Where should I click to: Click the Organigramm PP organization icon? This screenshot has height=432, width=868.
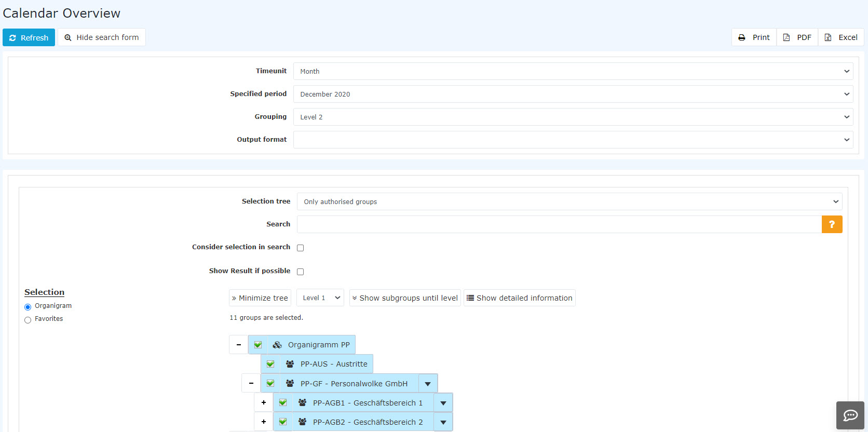click(277, 345)
